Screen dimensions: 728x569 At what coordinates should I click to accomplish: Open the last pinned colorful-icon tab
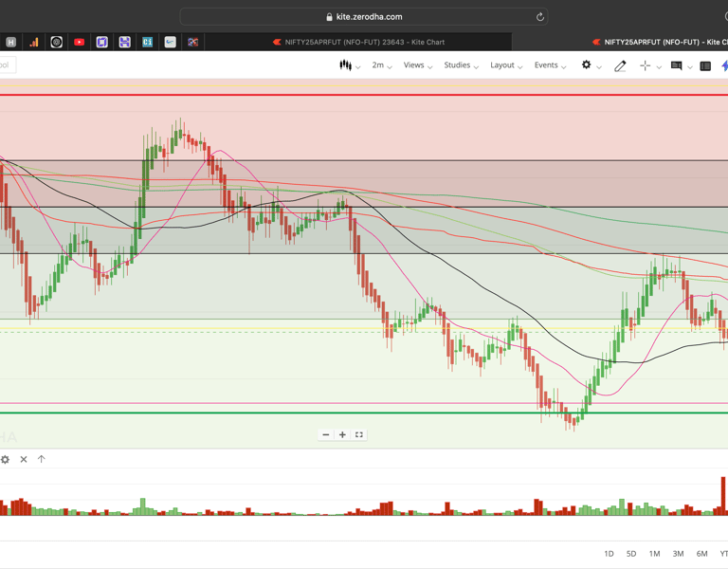click(192, 43)
